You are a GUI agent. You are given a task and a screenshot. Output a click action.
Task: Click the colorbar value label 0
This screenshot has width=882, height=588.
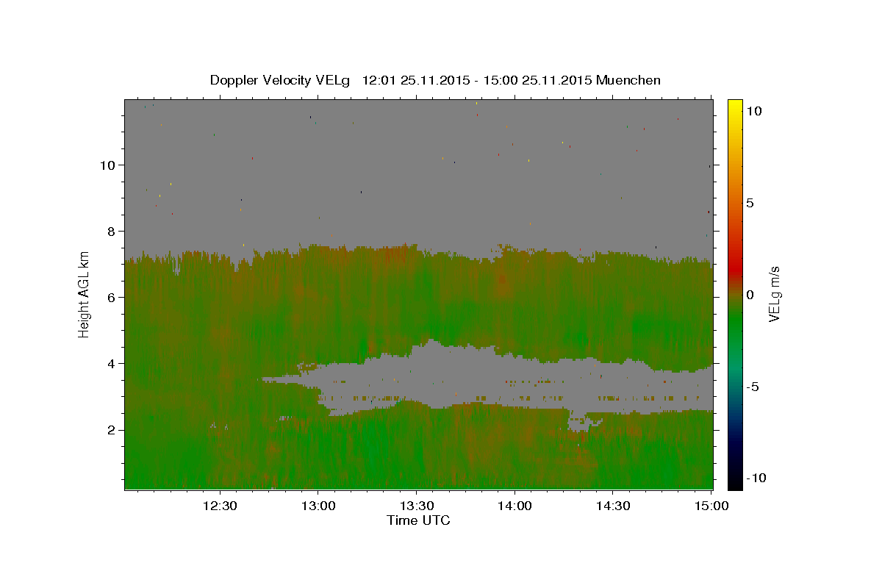click(750, 295)
